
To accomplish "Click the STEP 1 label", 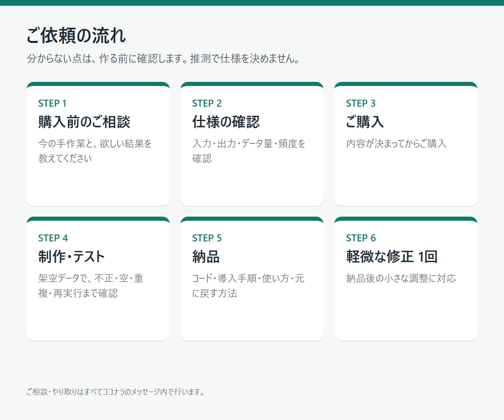I will [52, 103].
